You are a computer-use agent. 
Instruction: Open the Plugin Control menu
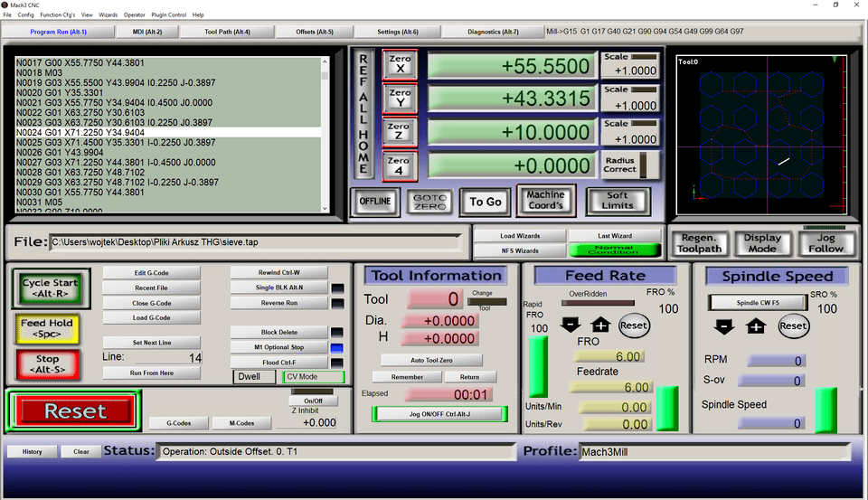tap(168, 15)
